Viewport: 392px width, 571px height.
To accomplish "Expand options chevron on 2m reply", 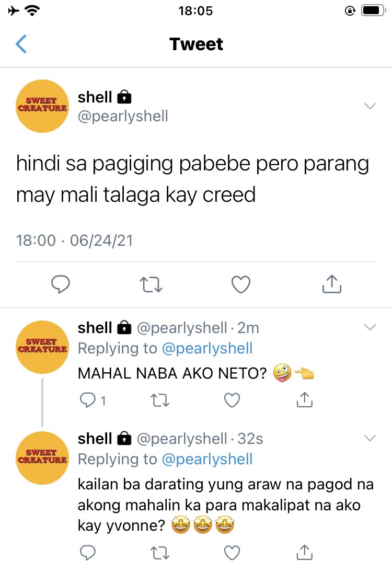I will pyautogui.click(x=370, y=327).
